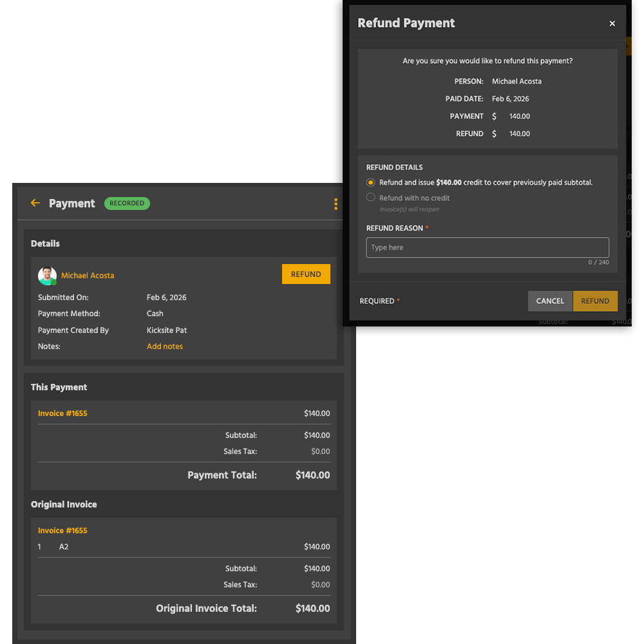Cancel the refund dialog

click(550, 301)
